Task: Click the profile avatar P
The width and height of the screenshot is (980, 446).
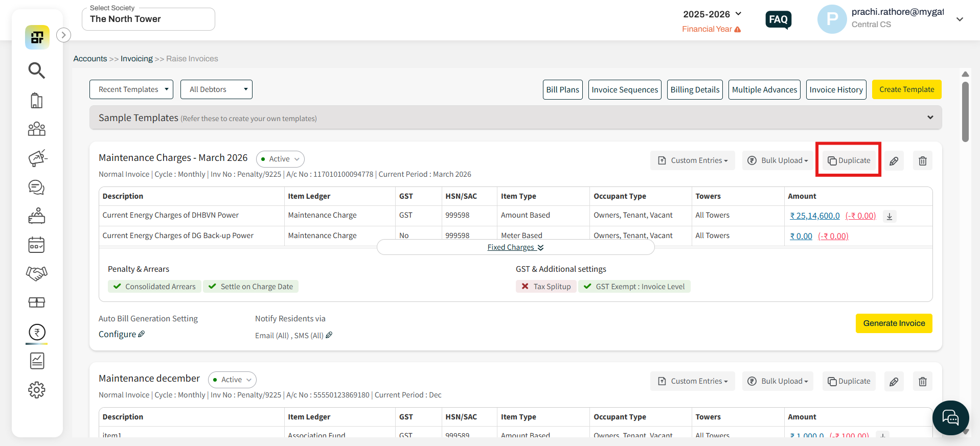Action: 832,19
